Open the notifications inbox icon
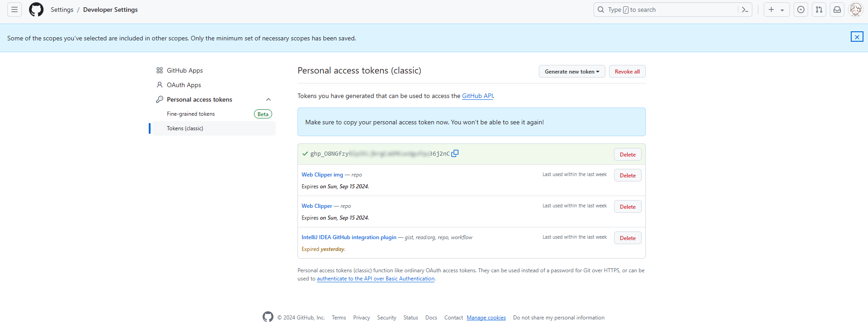Screen dimensions: 868x329 click(837, 10)
